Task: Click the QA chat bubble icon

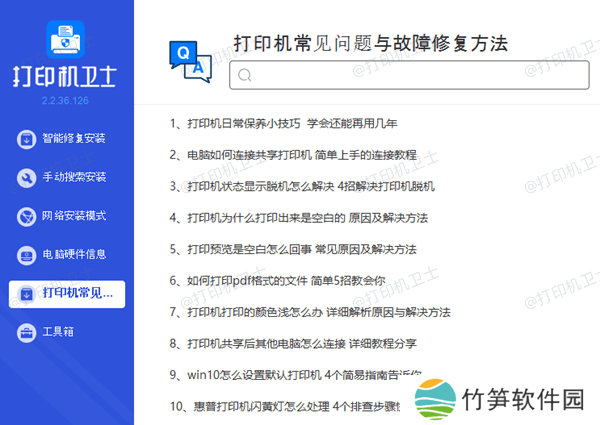Action: click(x=190, y=59)
